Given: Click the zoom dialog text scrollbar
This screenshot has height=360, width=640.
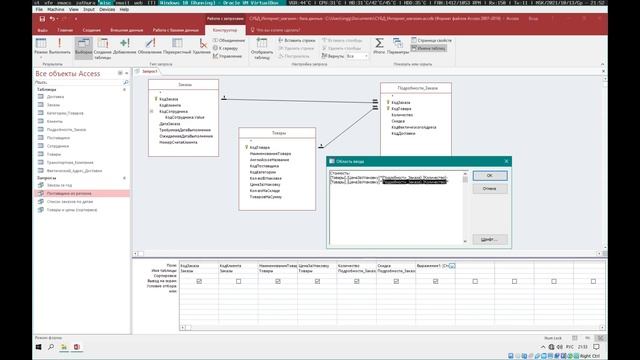Looking at the screenshot, I should [465, 207].
